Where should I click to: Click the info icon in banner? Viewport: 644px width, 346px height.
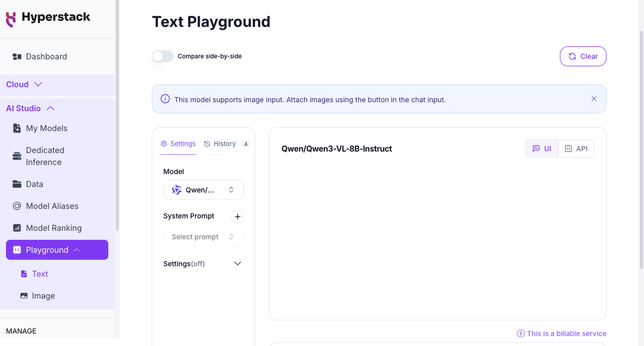click(165, 99)
